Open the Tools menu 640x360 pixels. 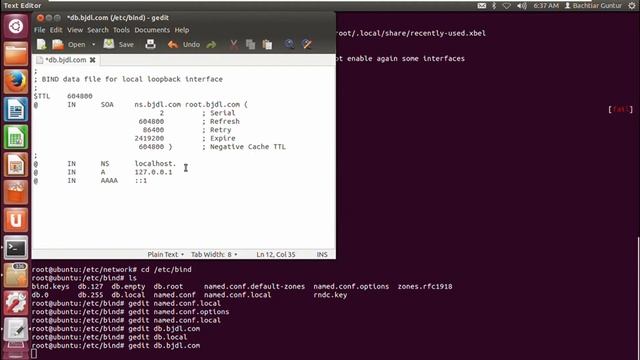pyautogui.click(x=121, y=30)
